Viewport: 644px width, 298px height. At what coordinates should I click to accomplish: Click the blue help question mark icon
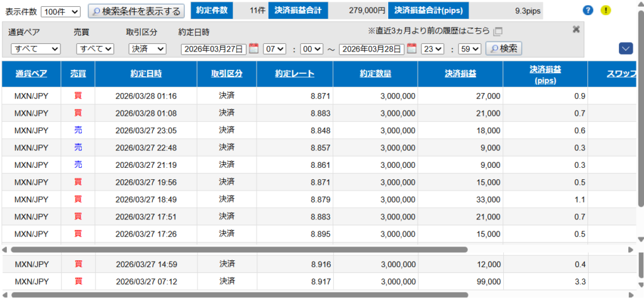588,10
